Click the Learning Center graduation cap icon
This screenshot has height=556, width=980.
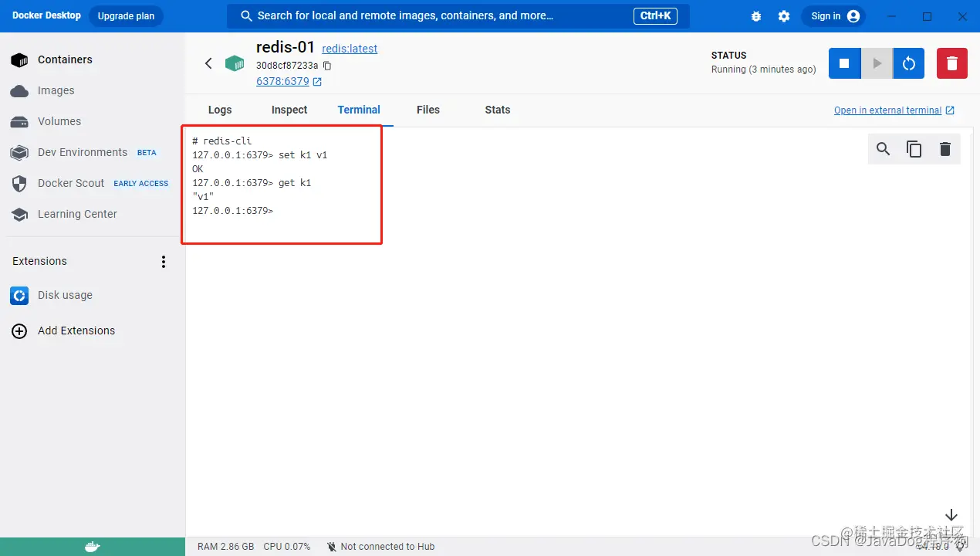tap(19, 215)
